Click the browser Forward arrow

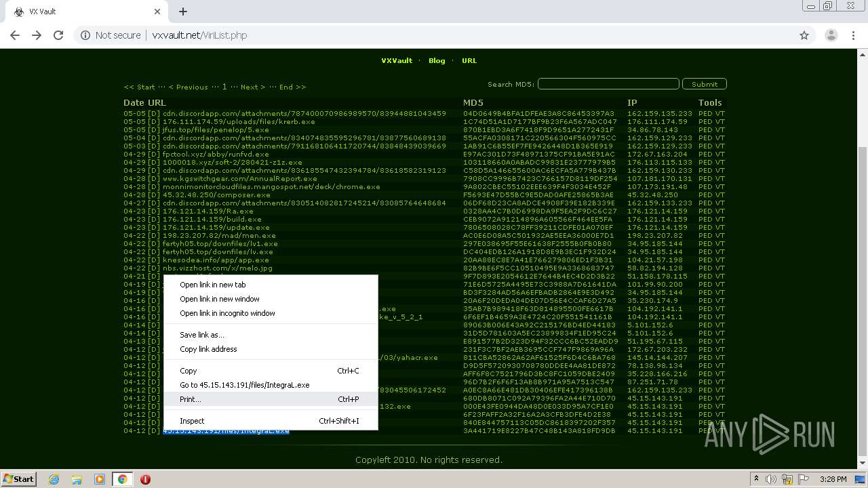coord(37,35)
